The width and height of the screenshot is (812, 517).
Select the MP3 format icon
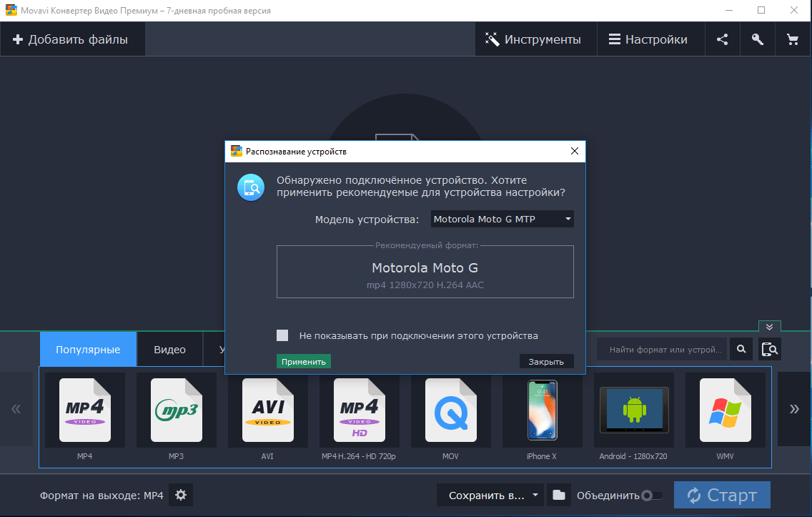pyautogui.click(x=176, y=410)
